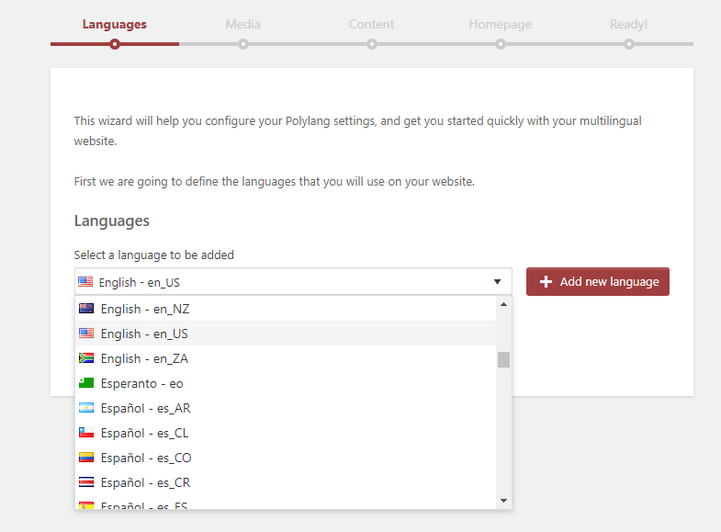This screenshot has width=721, height=532.
Task: Click the US flag in dropdown list
Action: (86, 334)
